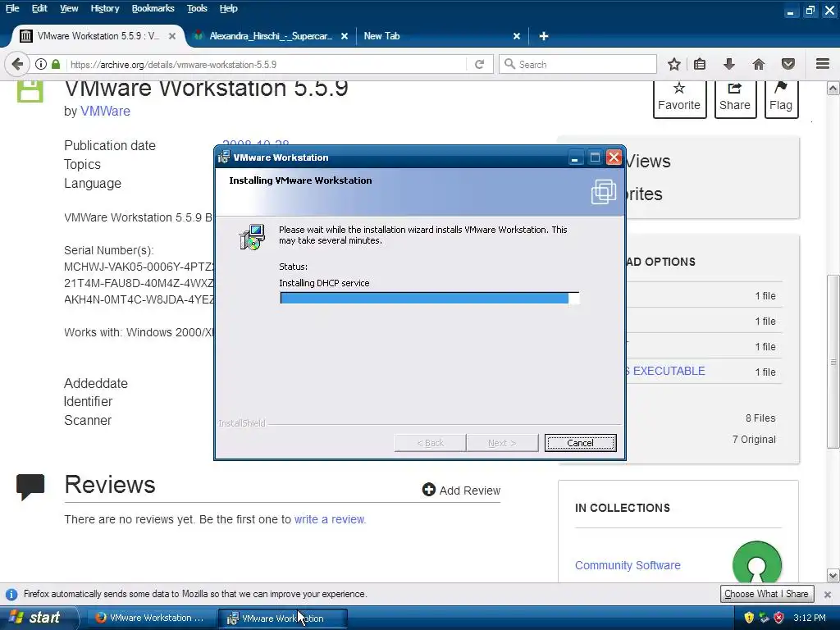Screen dimensions: 840x630
Task: Switch to the Alexandra_Hirschi_-_Supercar tab
Action: pyautogui.click(x=271, y=36)
